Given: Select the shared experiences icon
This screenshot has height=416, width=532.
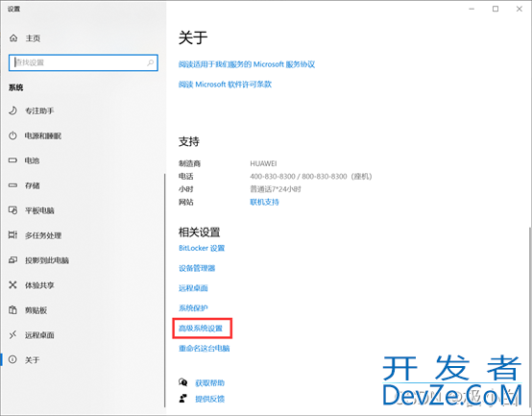Looking at the screenshot, I should [x=12, y=285].
